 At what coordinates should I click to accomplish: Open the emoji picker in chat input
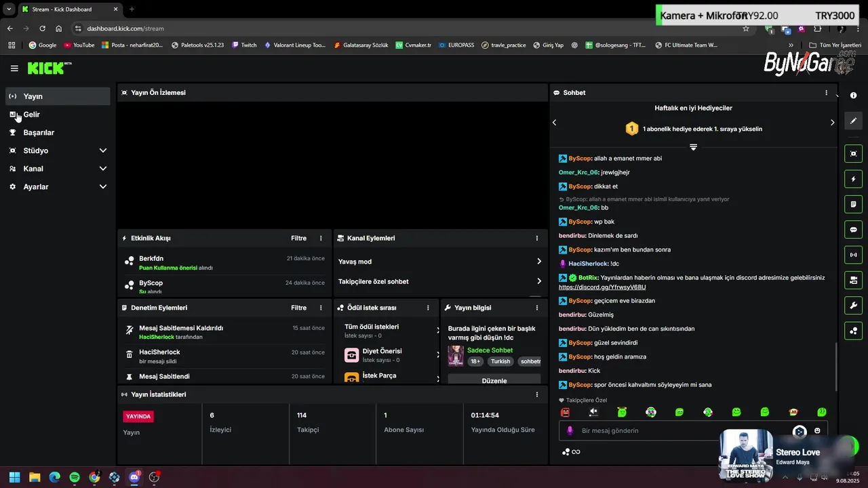(x=817, y=430)
